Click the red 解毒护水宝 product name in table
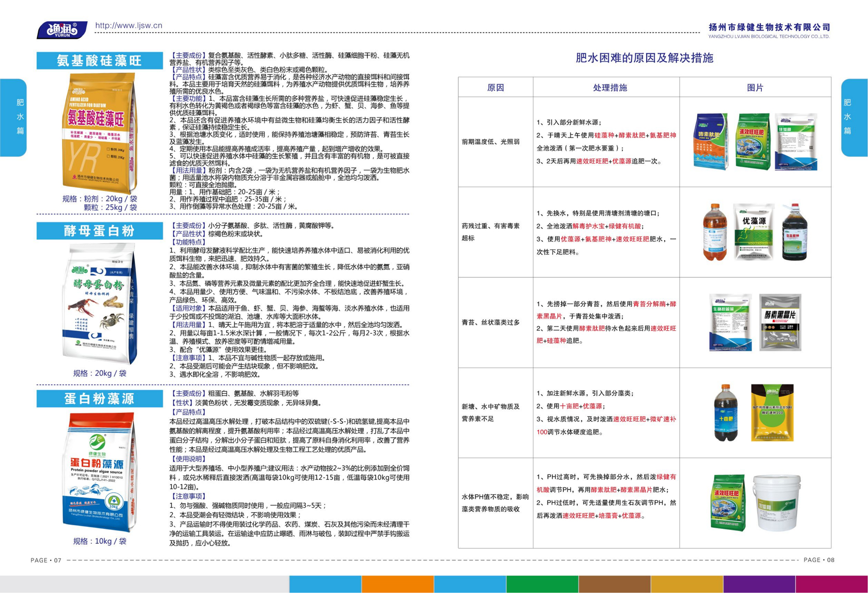This screenshot has width=868, height=593. (x=589, y=226)
